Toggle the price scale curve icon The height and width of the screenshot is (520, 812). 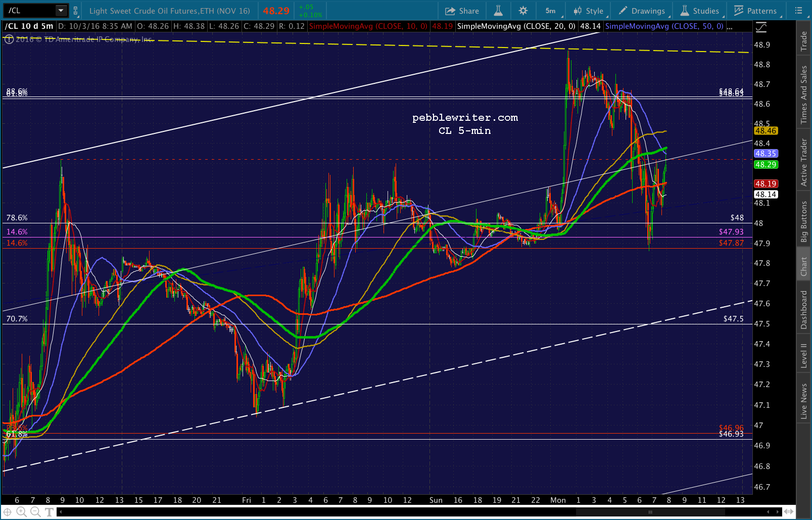pyautogui.click(x=760, y=27)
